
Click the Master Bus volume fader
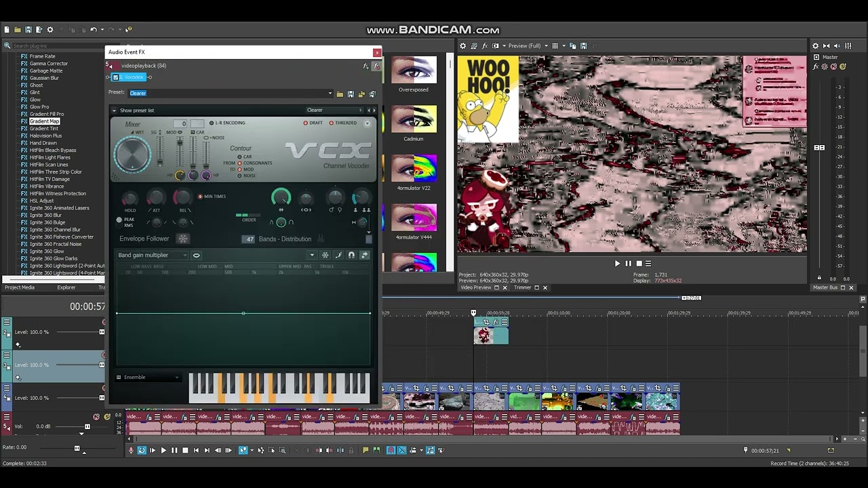point(819,148)
